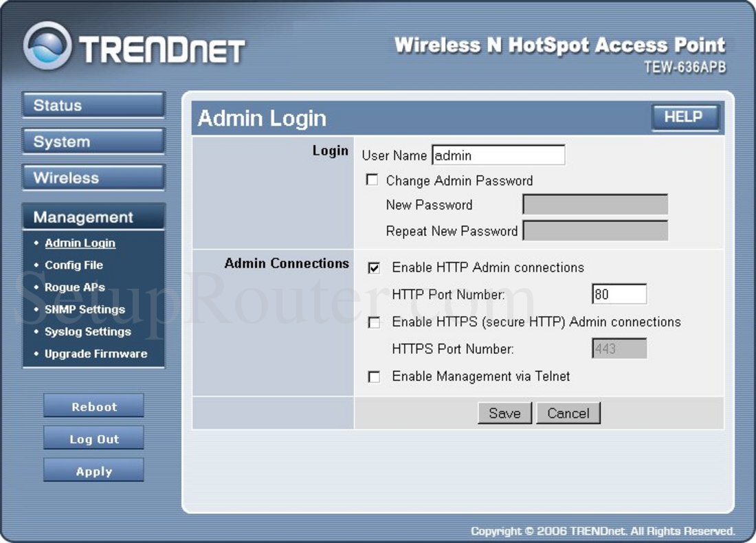Open the Wireless section

click(x=93, y=177)
